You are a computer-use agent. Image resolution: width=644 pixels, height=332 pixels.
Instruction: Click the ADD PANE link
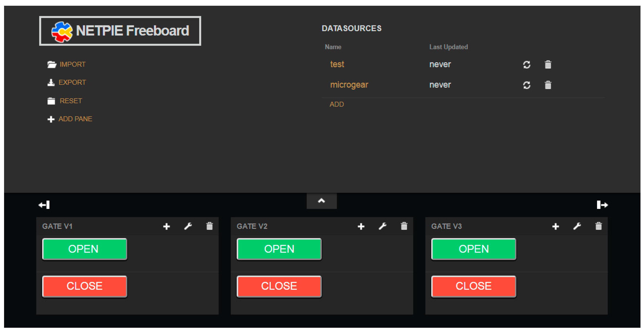[75, 119]
